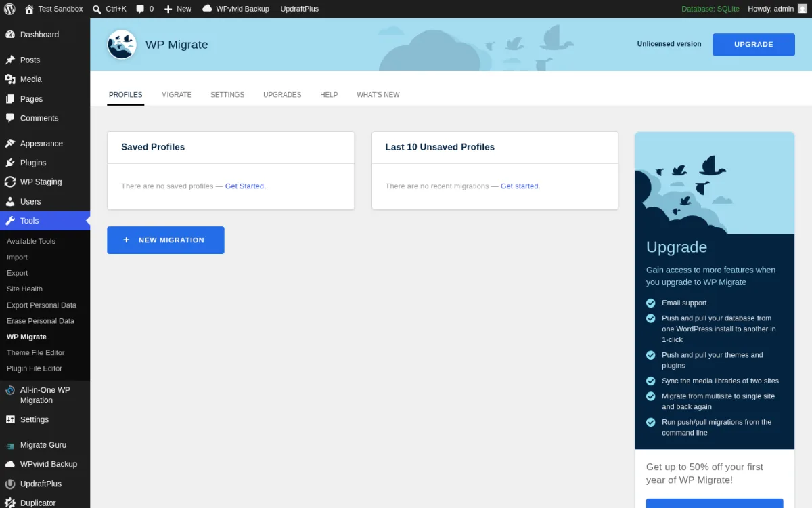Viewport: 812px width, 508px height.
Task: Open Theme File Editor submenu item
Action: coord(36,353)
